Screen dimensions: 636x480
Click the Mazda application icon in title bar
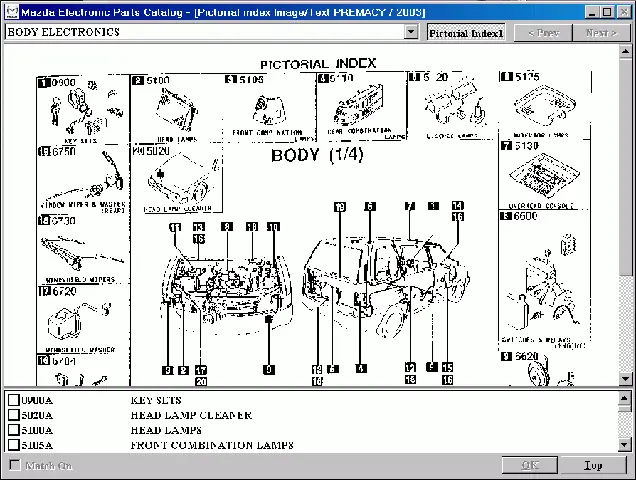(x=12, y=12)
